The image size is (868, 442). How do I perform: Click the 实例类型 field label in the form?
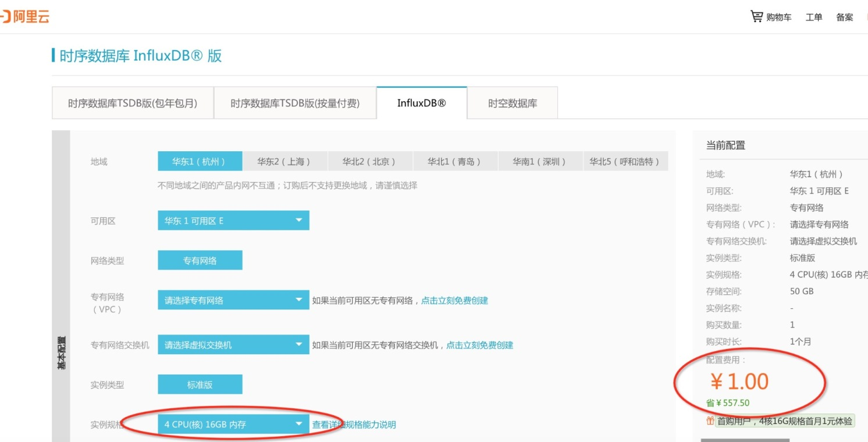107,384
